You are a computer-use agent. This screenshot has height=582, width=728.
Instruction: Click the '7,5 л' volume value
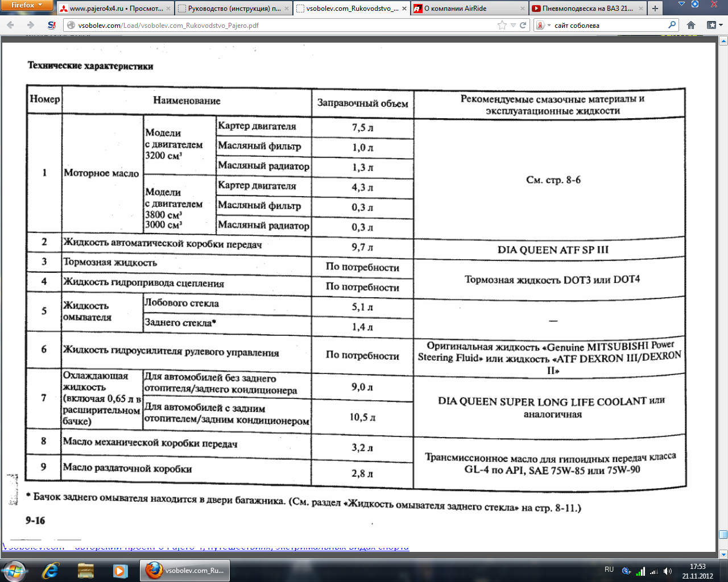click(x=362, y=127)
